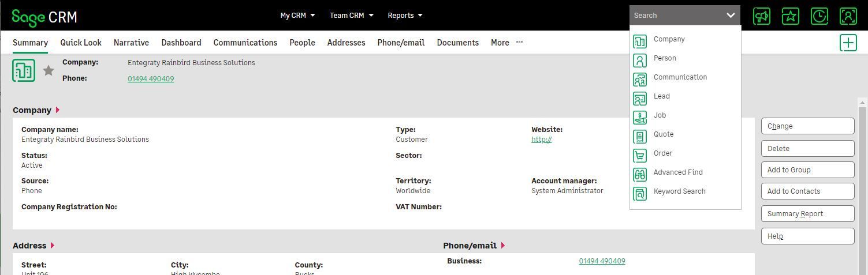Click the green plus New button
Viewport: 868px width, 275px height.
point(848,43)
